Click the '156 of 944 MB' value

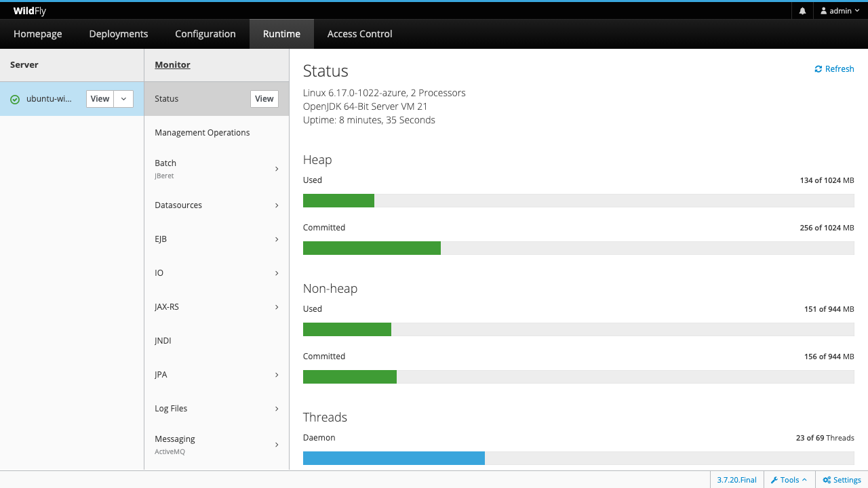coord(829,357)
